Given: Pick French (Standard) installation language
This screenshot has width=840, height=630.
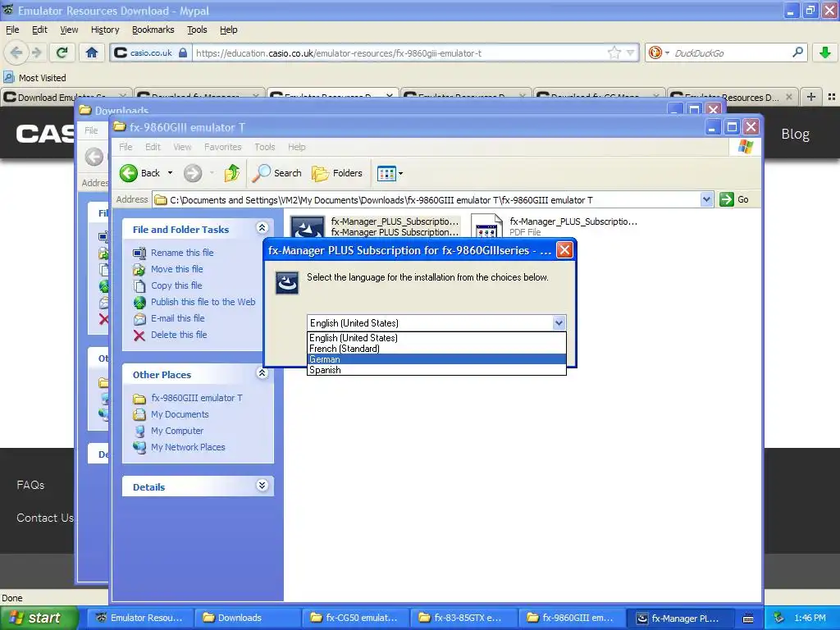Looking at the screenshot, I should click(436, 348).
